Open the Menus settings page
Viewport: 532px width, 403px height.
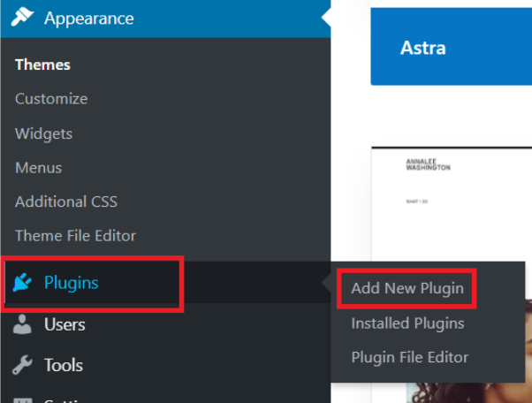click(x=38, y=167)
